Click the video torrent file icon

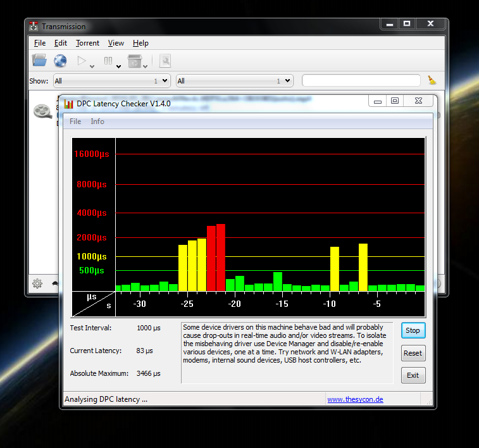42,111
